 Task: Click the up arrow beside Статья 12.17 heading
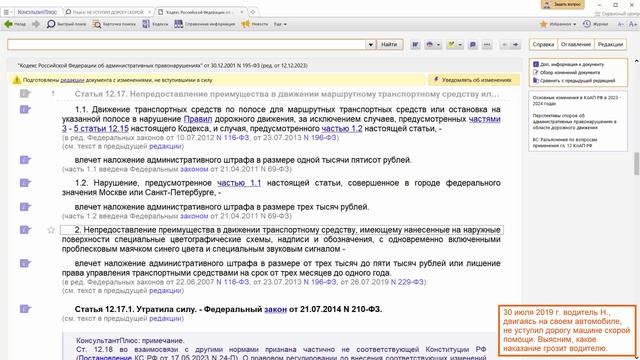[53, 94]
